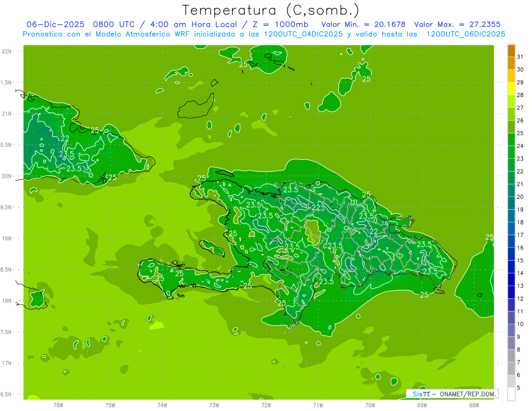Select the gray swatch between 6 and 7
The width and height of the screenshot is (532, 411).
[511, 369]
